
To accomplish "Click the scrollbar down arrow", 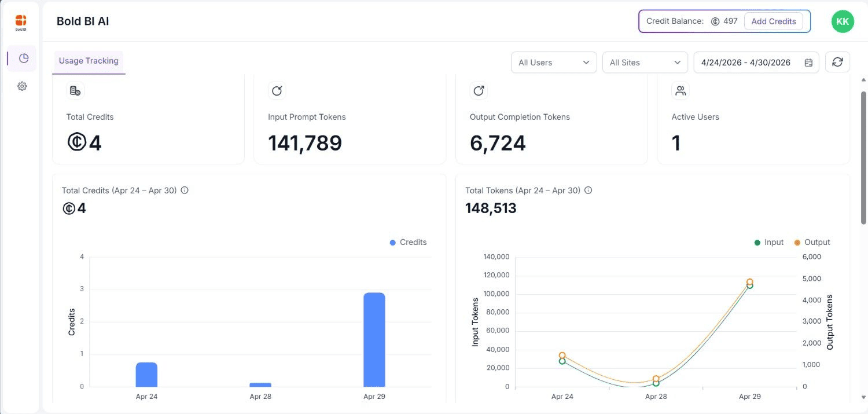I will 864,398.
